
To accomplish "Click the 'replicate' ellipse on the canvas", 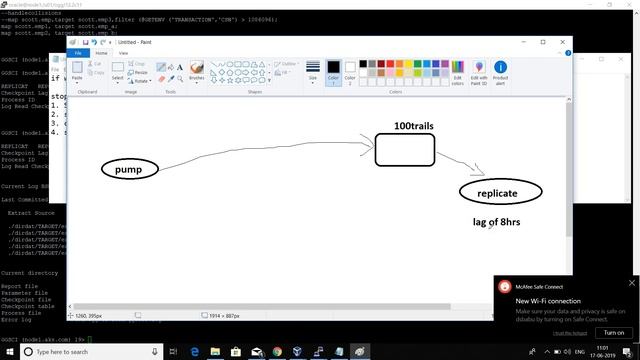I will coord(500,192).
